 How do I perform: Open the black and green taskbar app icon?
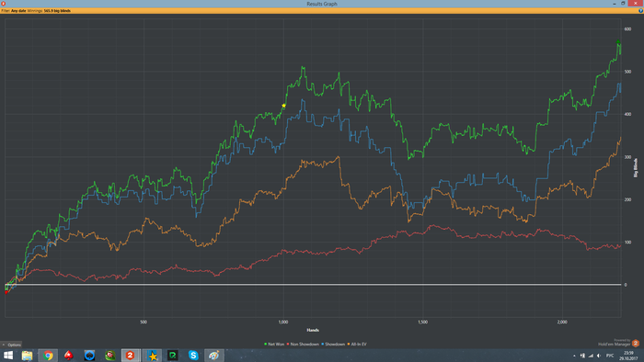point(173,355)
